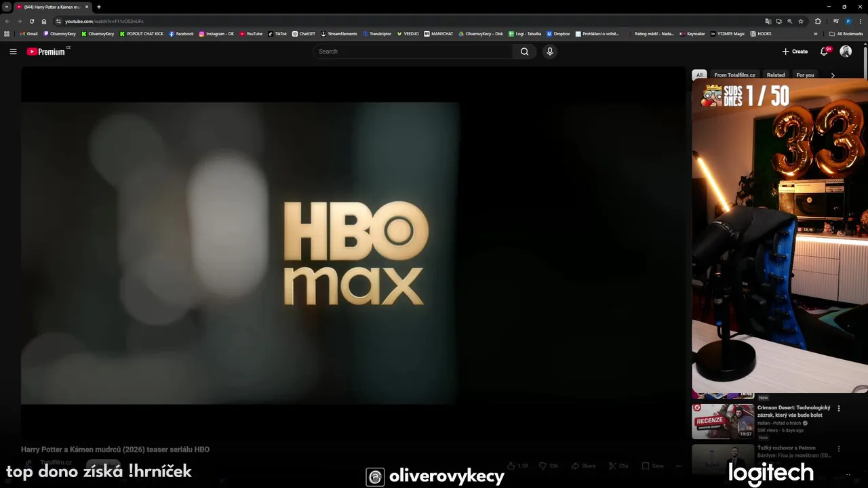This screenshot has width=868, height=488.
Task: Open the Gmail bookmark
Action: click(x=29, y=33)
